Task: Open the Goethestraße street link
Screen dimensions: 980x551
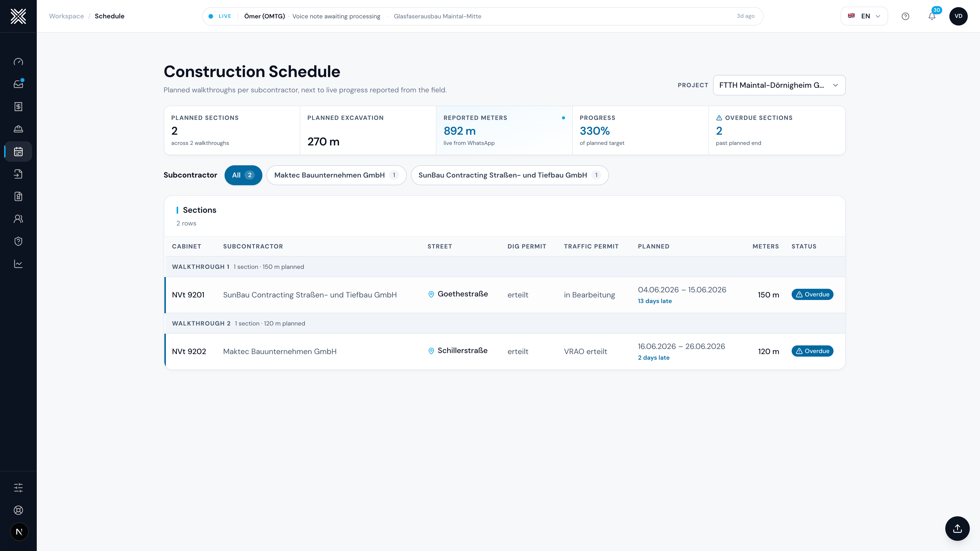Action: tap(463, 294)
